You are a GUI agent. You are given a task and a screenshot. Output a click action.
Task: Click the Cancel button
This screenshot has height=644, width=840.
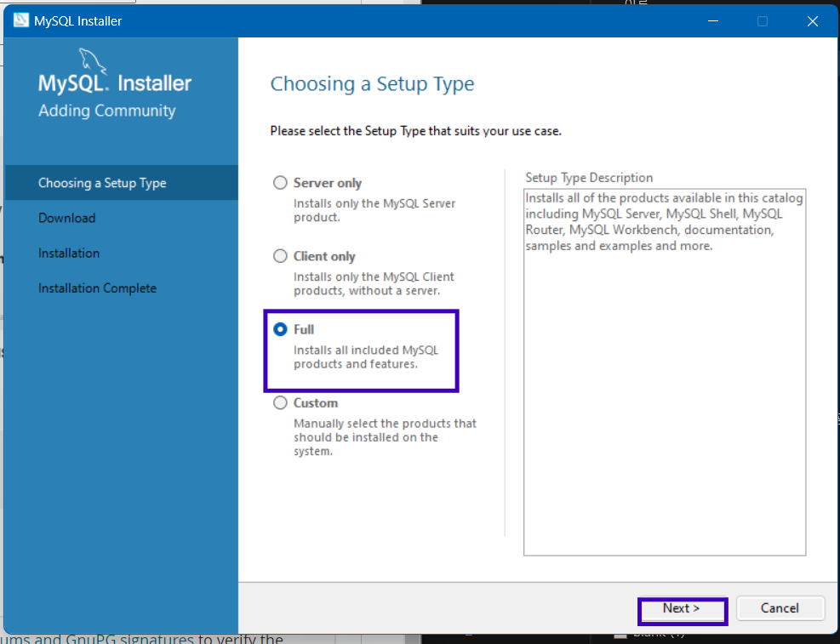780,608
